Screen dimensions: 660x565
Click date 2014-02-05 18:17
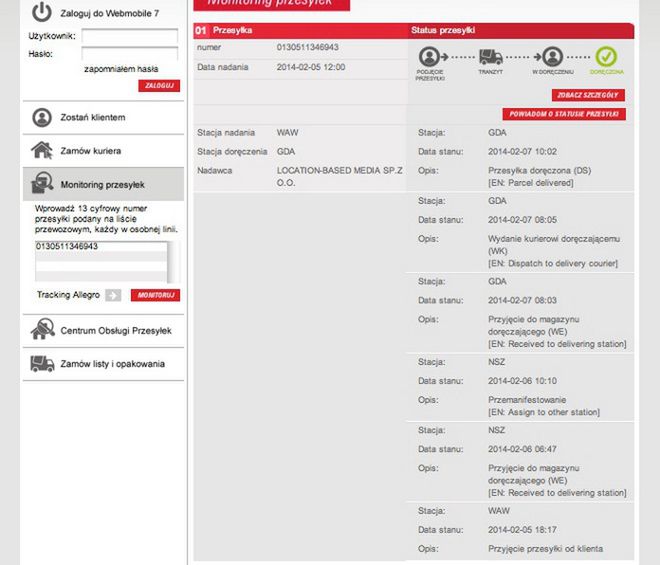[x=522, y=530]
